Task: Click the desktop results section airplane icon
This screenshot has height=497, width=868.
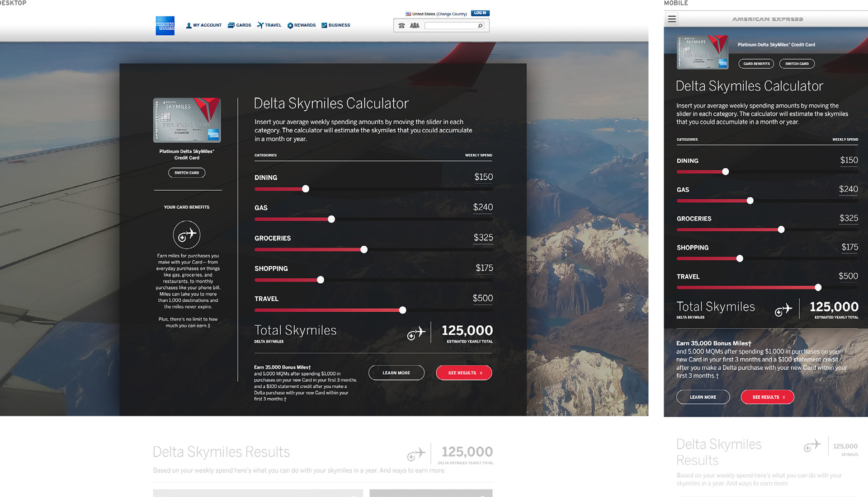Action: click(416, 454)
